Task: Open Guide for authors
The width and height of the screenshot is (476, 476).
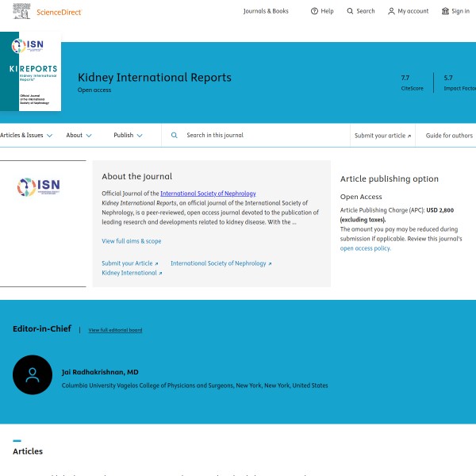Action: tap(449, 136)
